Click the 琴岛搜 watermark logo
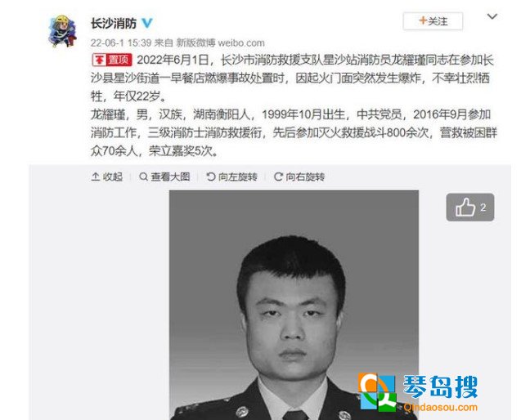This screenshot has height=420, width=530. [418, 392]
